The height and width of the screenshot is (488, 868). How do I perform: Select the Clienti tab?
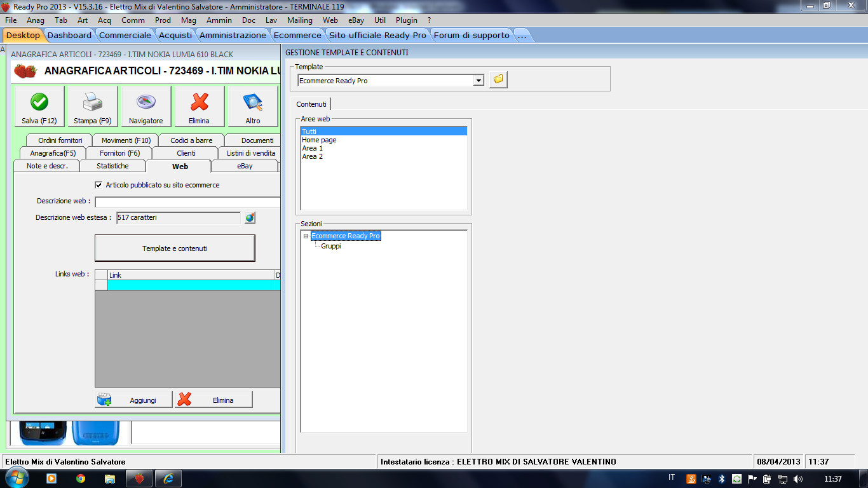(x=186, y=153)
